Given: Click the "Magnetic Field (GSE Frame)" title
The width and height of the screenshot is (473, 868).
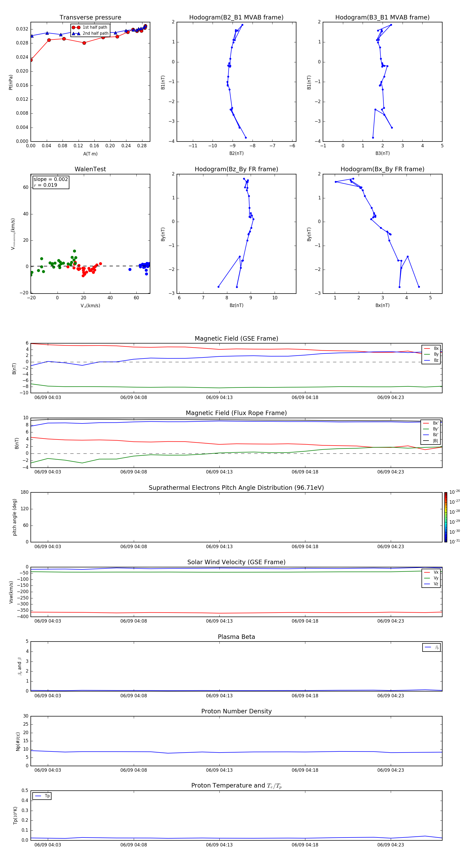Looking at the screenshot, I should pos(236,339).
